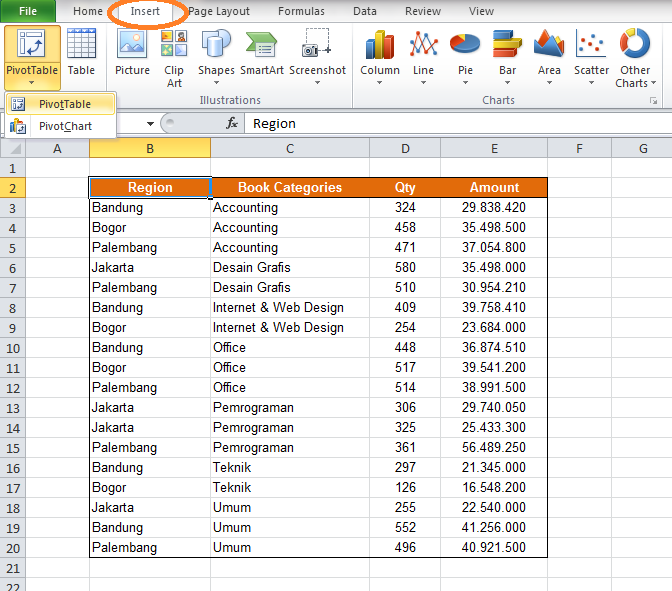Select column E header
This screenshot has height=591, width=672.
[494, 148]
